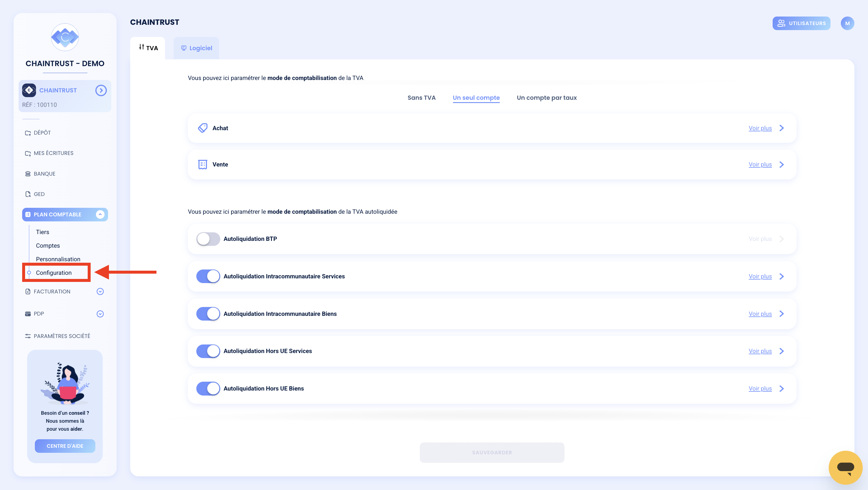Screen dimensions: 868x490
Task: Click the RÉF : 100110 reference text
Action: pyautogui.click(x=40, y=105)
